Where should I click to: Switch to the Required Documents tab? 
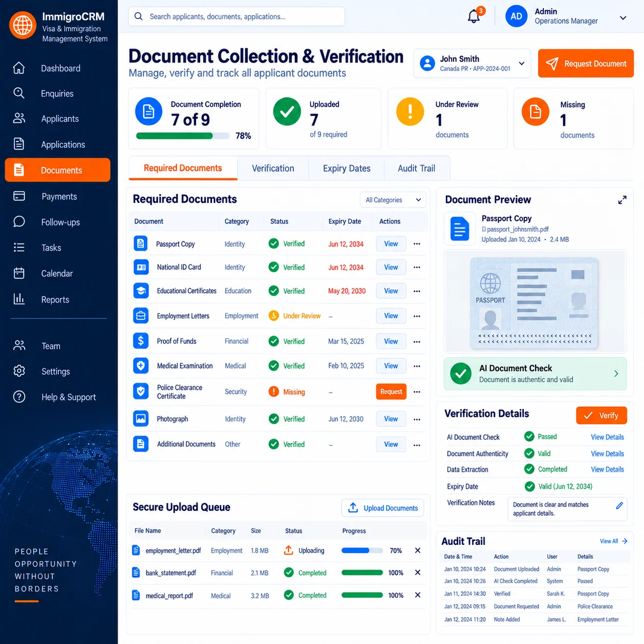tap(183, 168)
